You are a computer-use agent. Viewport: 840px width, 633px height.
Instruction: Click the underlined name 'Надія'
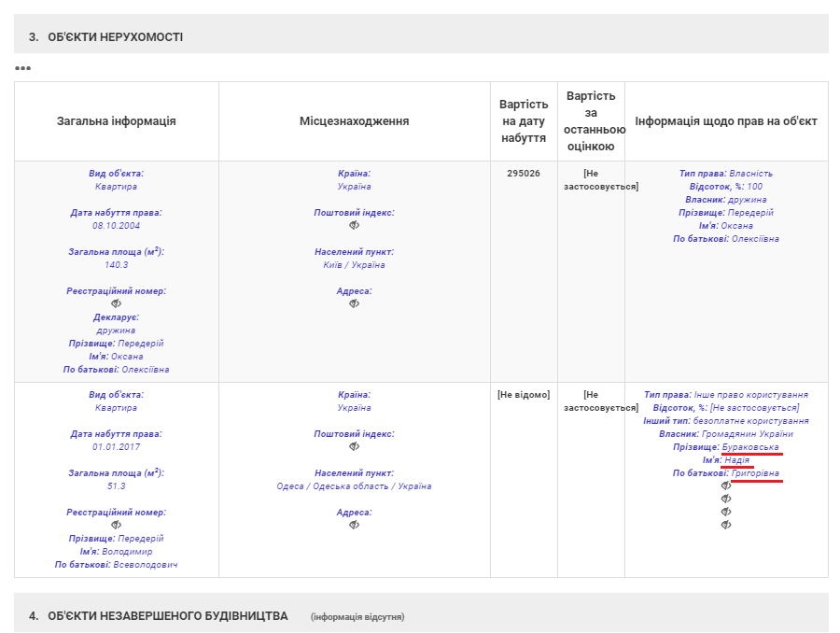pos(736,460)
